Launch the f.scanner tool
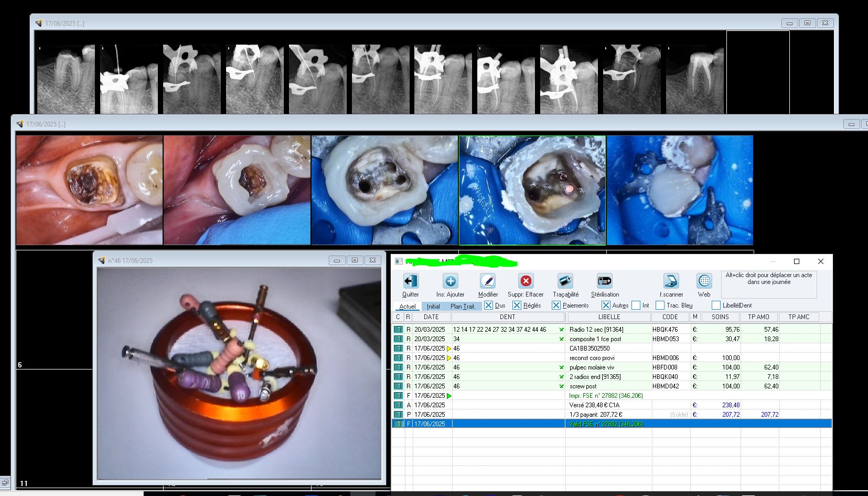 pyautogui.click(x=671, y=281)
